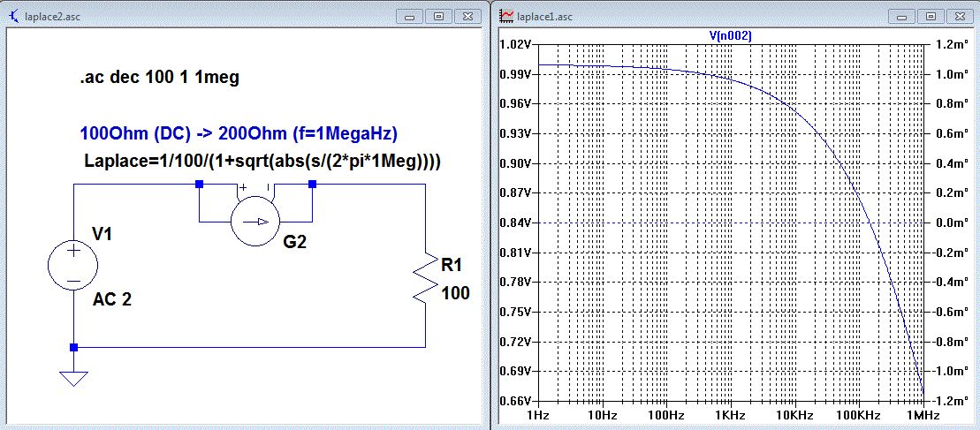Image resolution: width=980 pixels, height=430 pixels.
Task: Click the Laplace=1/100 expression text
Action: 262,162
